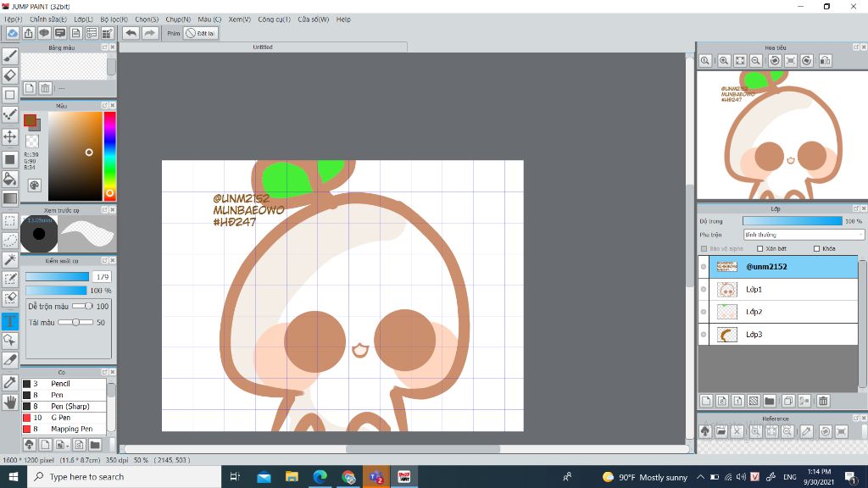Tick the Xén bớt clipping checkbox
Screen dimensions: 868x488
759,248
